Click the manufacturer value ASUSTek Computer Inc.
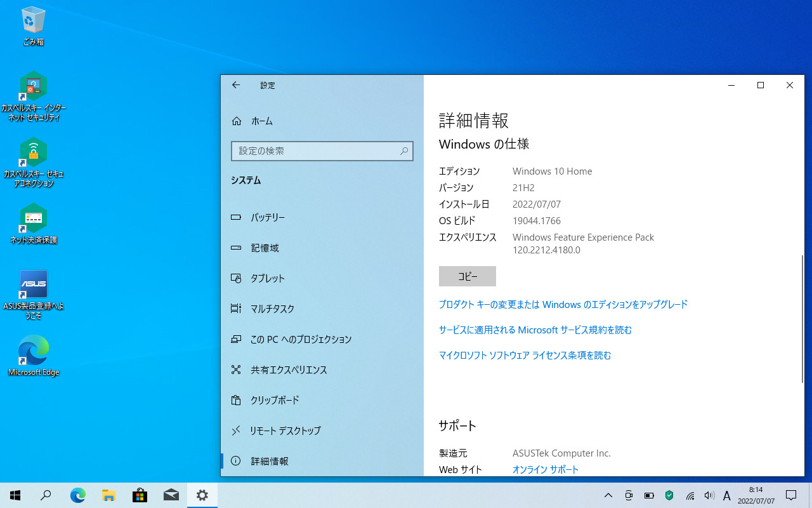 (x=561, y=453)
